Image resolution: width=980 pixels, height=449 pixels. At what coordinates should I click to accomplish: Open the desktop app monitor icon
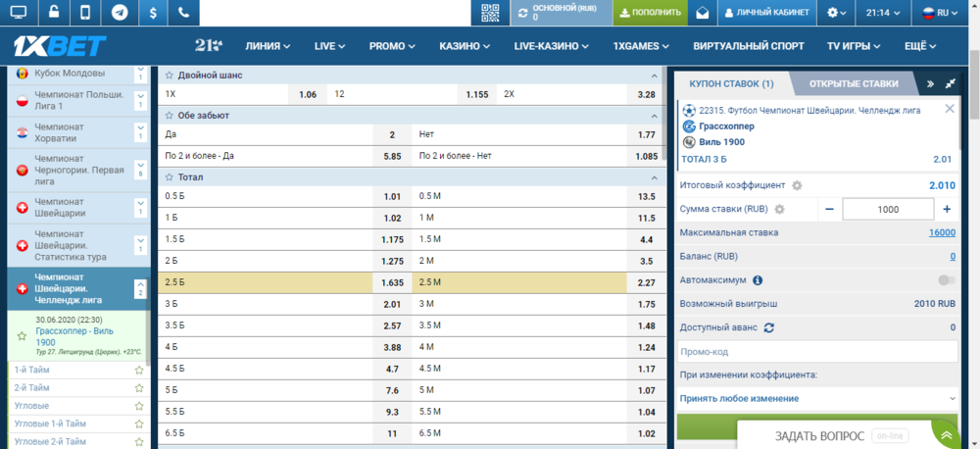pos(19,13)
